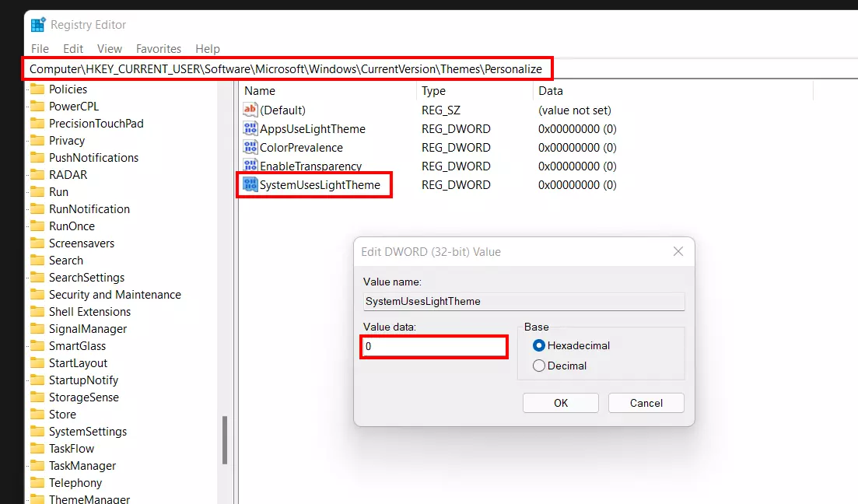This screenshot has width=858, height=504.
Task: Click the Shell Extensions folder icon
Action: [x=37, y=311]
